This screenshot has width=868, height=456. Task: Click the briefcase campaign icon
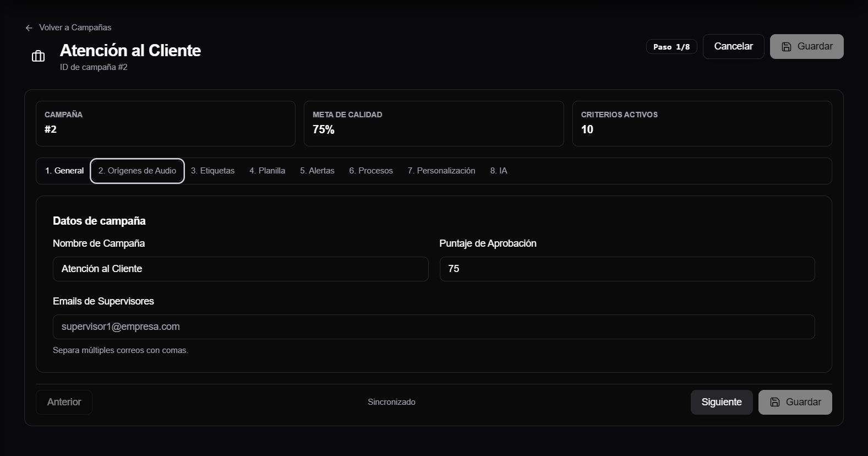point(38,56)
